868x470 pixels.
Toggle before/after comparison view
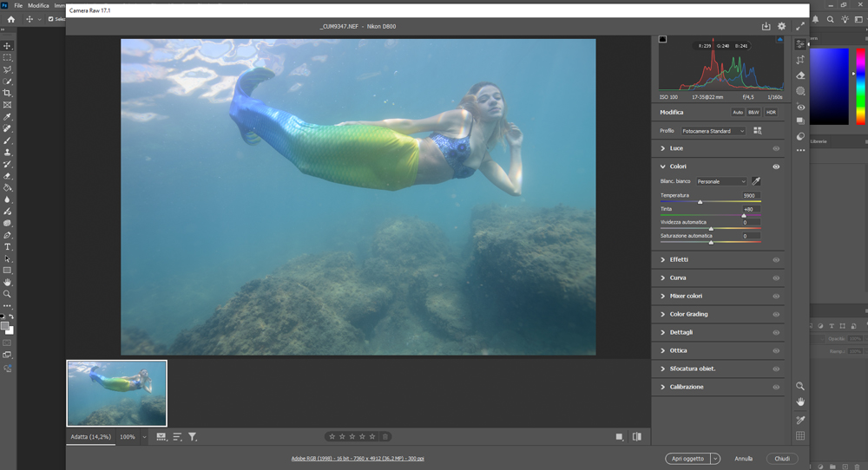click(x=637, y=437)
